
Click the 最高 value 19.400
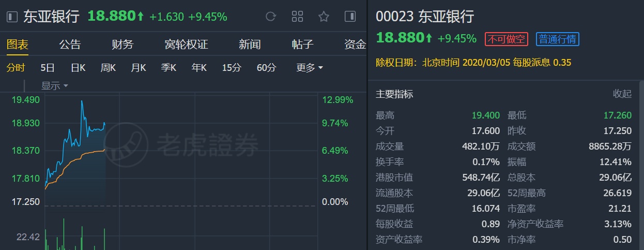point(485,115)
